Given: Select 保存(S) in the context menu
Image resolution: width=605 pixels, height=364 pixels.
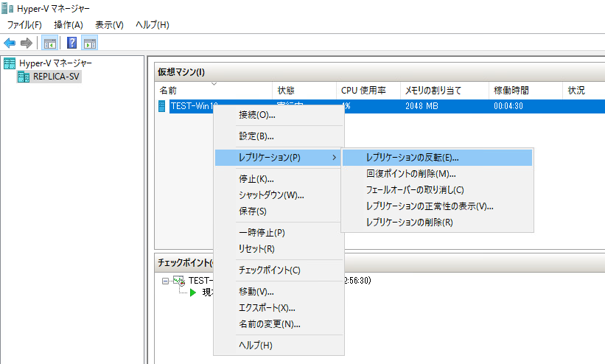Looking at the screenshot, I should pos(279,211).
